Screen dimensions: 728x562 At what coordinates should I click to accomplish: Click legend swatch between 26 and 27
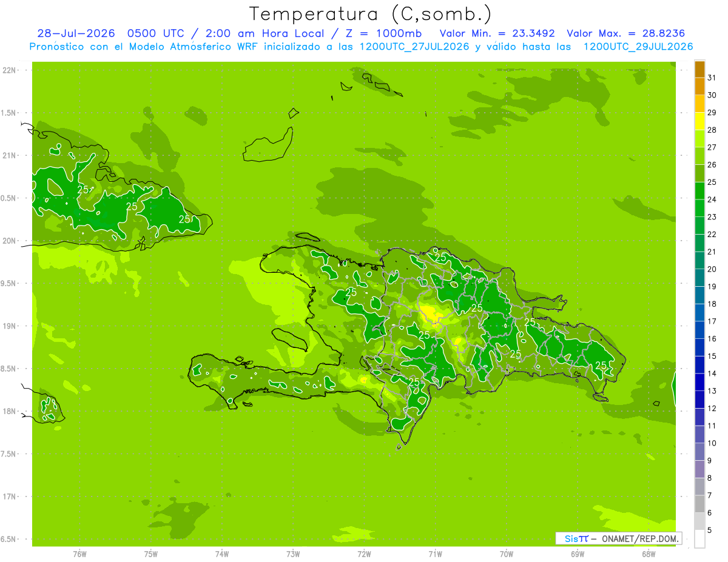[x=699, y=156]
